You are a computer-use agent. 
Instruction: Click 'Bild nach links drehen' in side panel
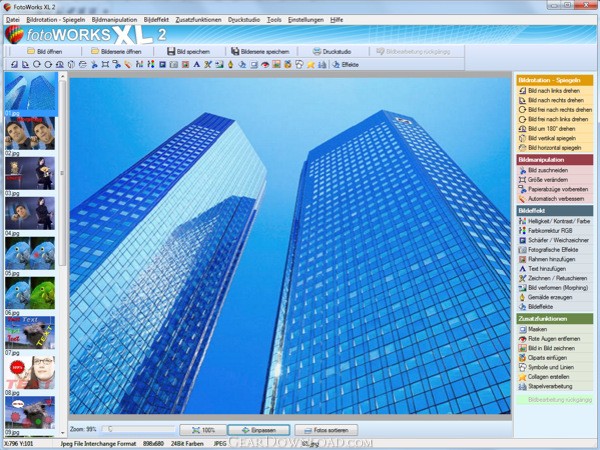[x=554, y=91]
